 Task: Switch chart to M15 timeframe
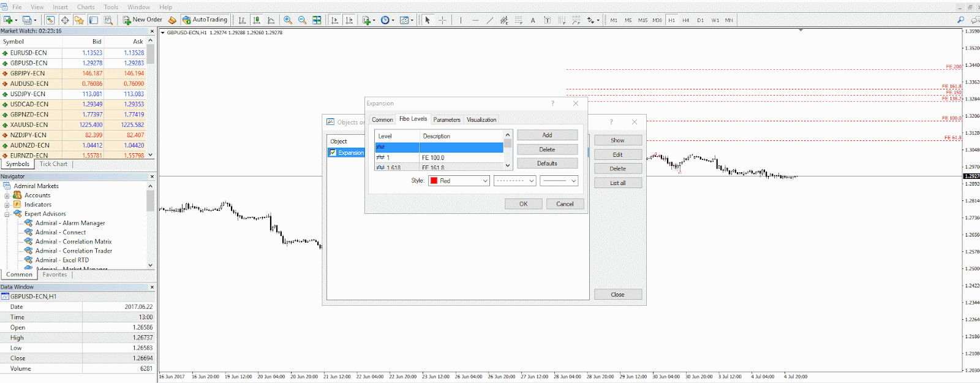[x=643, y=20]
